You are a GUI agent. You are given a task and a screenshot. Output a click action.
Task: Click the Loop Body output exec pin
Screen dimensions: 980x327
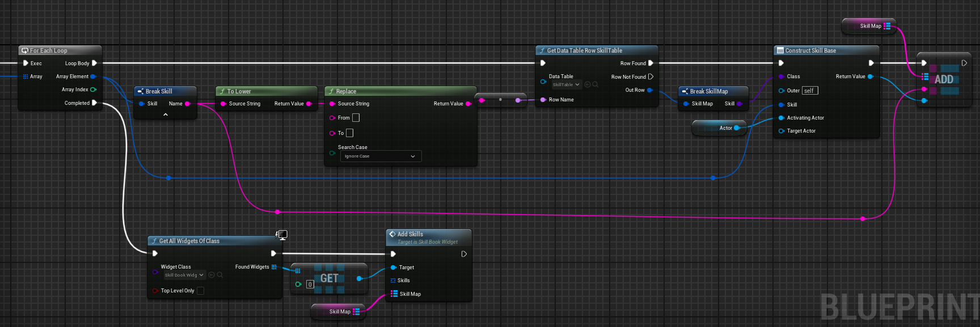tap(94, 63)
